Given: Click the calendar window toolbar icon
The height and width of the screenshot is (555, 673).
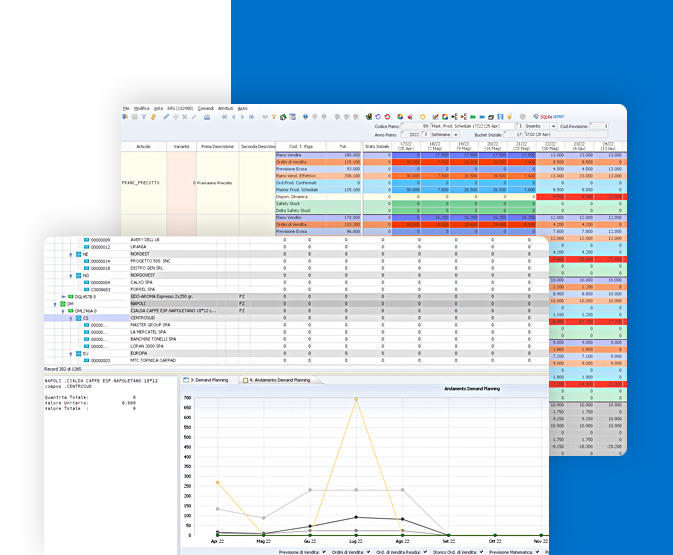Looking at the screenshot, I should point(293,117).
